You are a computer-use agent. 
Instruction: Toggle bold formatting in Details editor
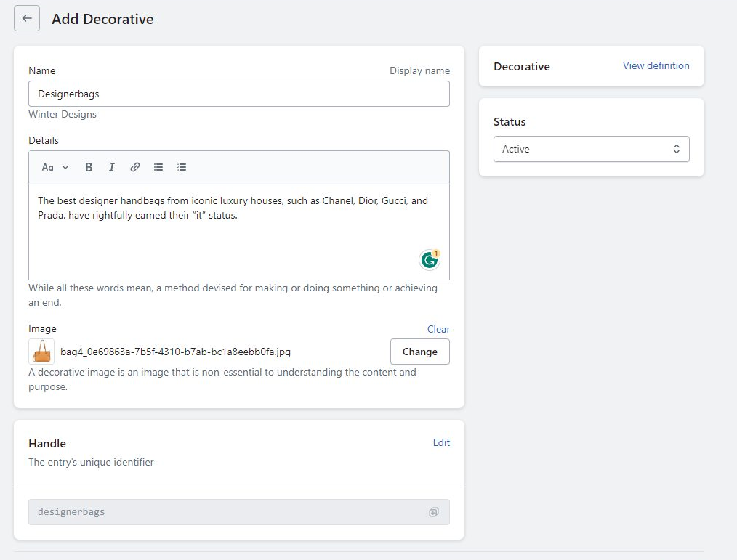[x=89, y=167]
